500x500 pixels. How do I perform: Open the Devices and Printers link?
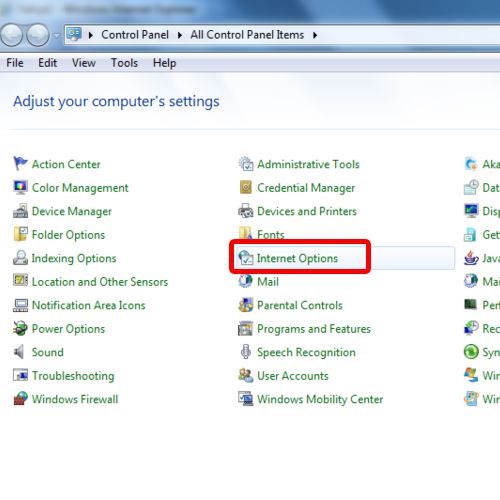(307, 211)
